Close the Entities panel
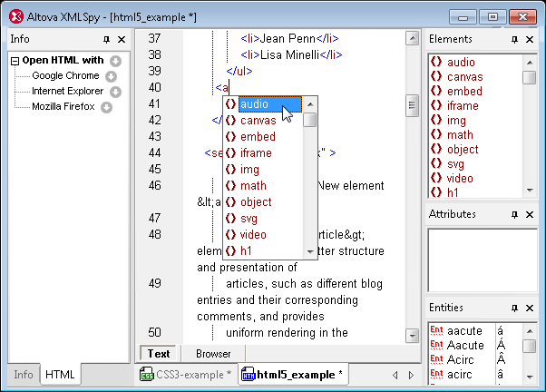 click(530, 308)
